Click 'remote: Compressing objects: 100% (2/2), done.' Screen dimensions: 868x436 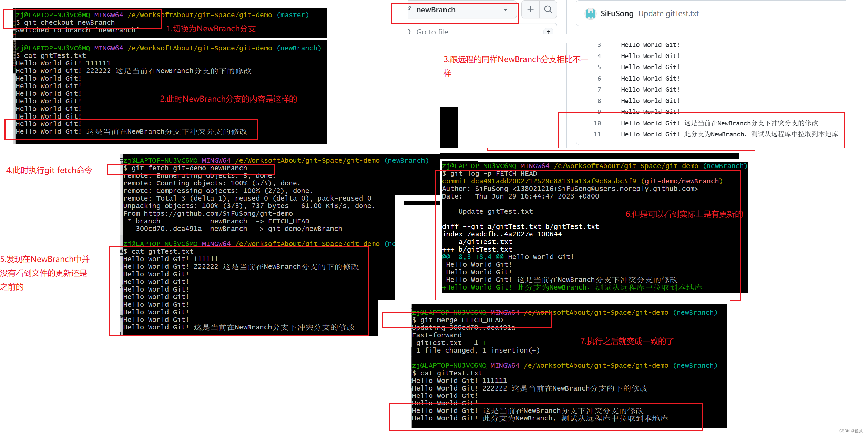pyautogui.click(x=218, y=191)
